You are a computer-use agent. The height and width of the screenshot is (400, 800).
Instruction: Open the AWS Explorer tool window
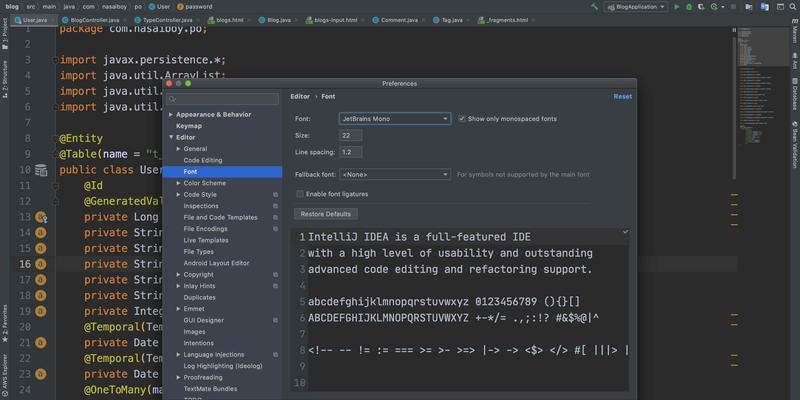pyautogui.click(x=5, y=376)
